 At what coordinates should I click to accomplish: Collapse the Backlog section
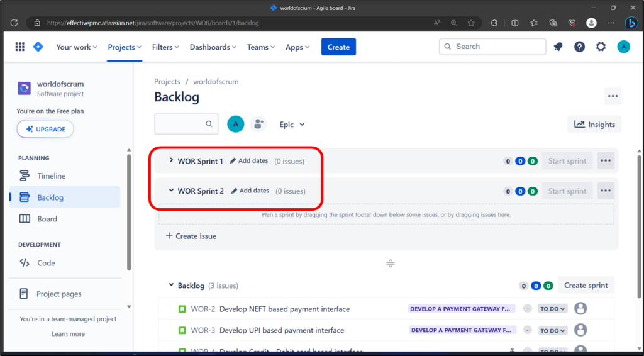tap(171, 284)
